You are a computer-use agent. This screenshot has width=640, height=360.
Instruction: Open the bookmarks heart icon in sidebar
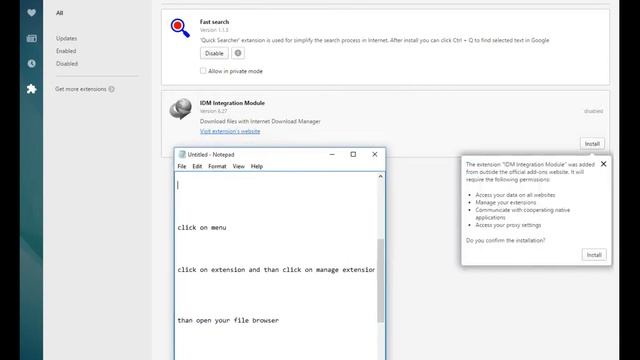pos(31,13)
